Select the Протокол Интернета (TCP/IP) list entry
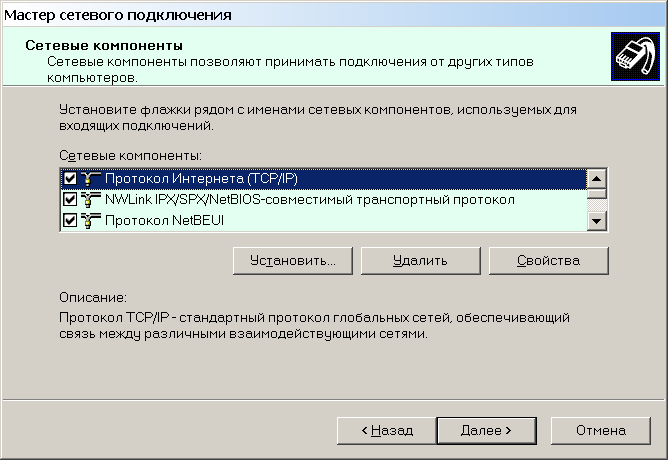Image resolution: width=668 pixels, height=460 pixels. coord(202,179)
